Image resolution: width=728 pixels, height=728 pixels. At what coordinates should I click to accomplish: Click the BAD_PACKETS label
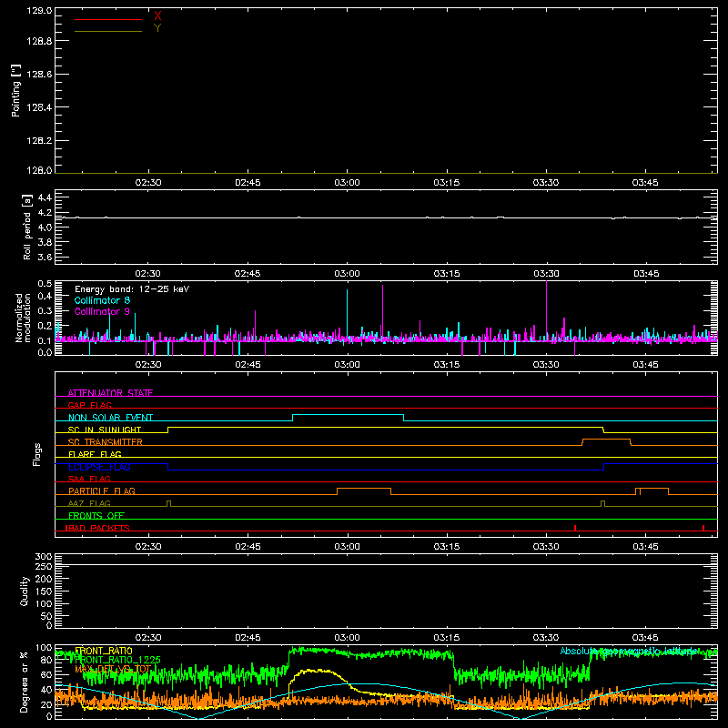(98, 528)
